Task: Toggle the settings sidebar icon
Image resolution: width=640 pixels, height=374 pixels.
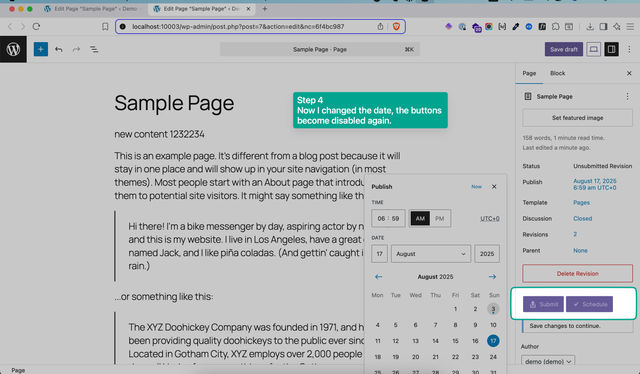Action: 611,49
